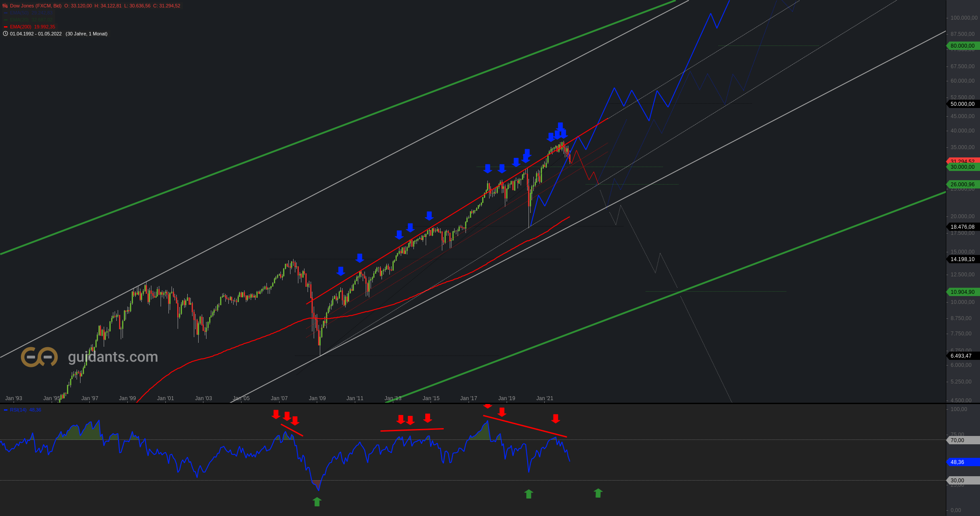This screenshot has width=980, height=516.
Task: Open the 01.04.1992 - 01.05.2022 date range selector
Action: 36,34
